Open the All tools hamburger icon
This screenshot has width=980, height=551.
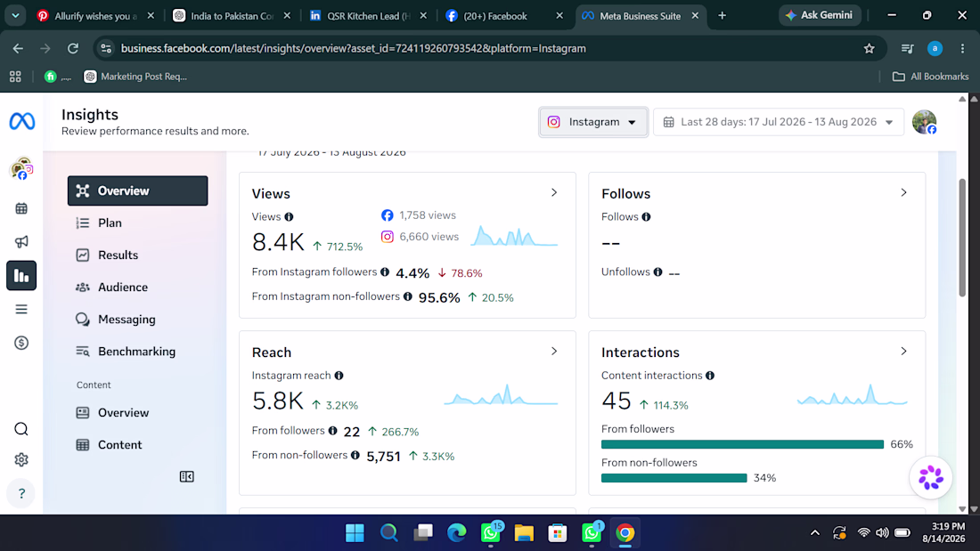pos(21,309)
